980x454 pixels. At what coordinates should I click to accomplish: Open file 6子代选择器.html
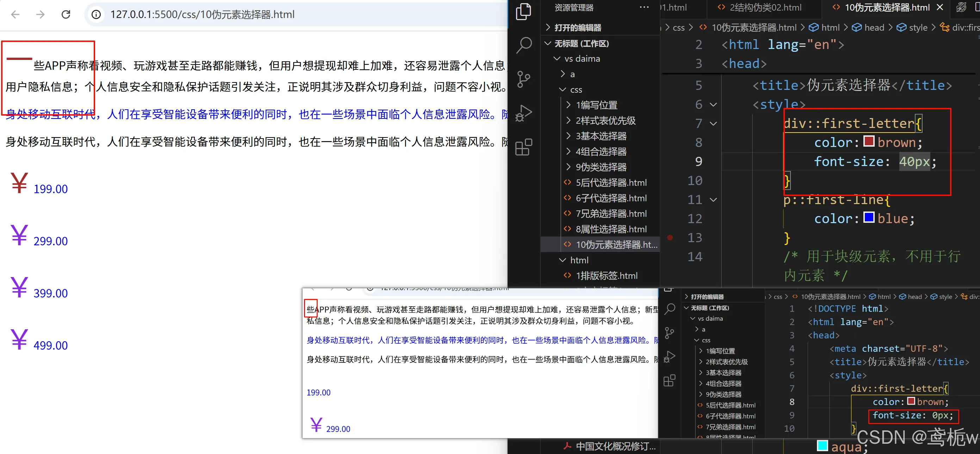pyautogui.click(x=611, y=198)
